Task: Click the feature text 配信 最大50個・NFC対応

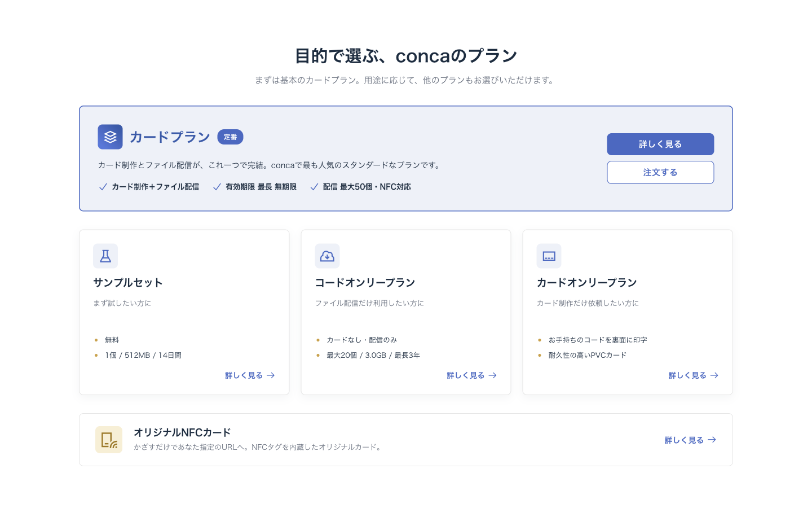Action: coord(367,187)
